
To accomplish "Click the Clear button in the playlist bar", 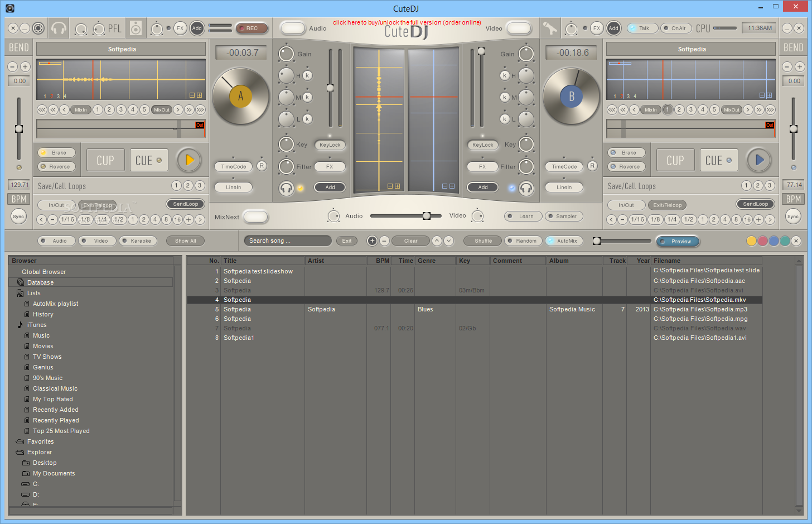I will point(410,241).
